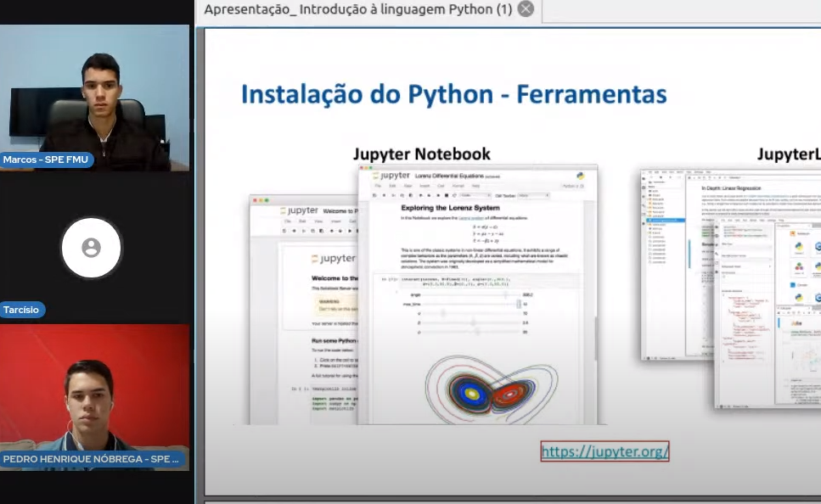Select Pedro Henrique Nóbrega's video tile
The height and width of the screenshot is (504, 821).
pos(95,397)
